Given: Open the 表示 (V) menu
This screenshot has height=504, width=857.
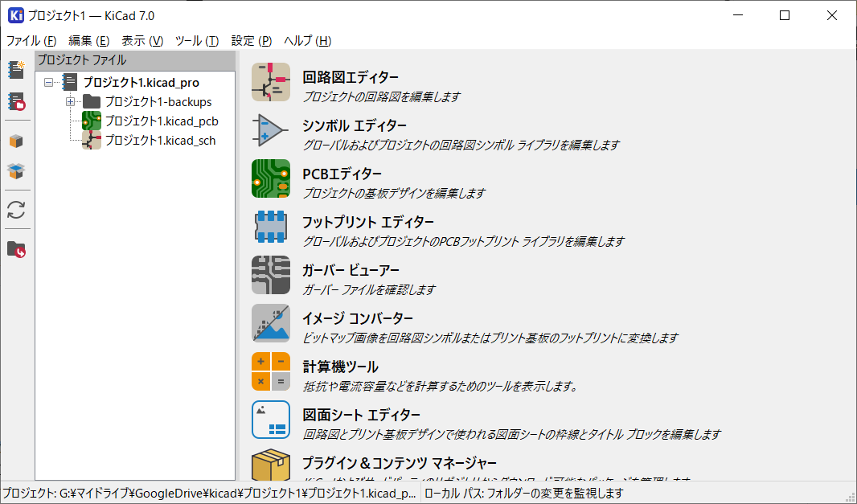Looking at the screenshot, I should [x=142, y=40].
